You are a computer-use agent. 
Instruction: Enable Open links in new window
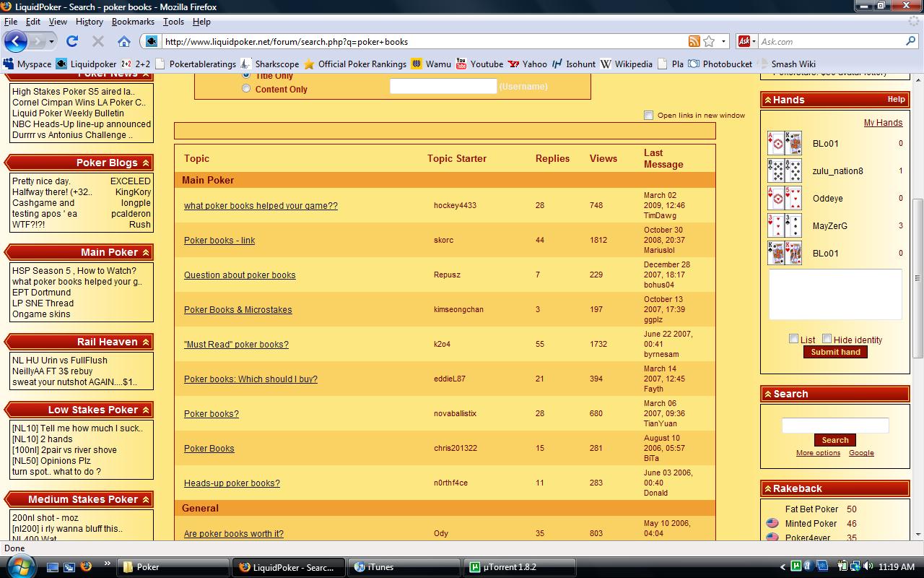[648, 115]
